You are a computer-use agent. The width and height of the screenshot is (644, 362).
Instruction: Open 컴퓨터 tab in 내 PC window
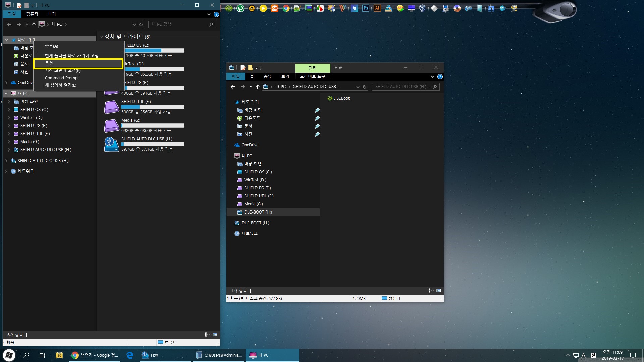[x=32, y=14]
